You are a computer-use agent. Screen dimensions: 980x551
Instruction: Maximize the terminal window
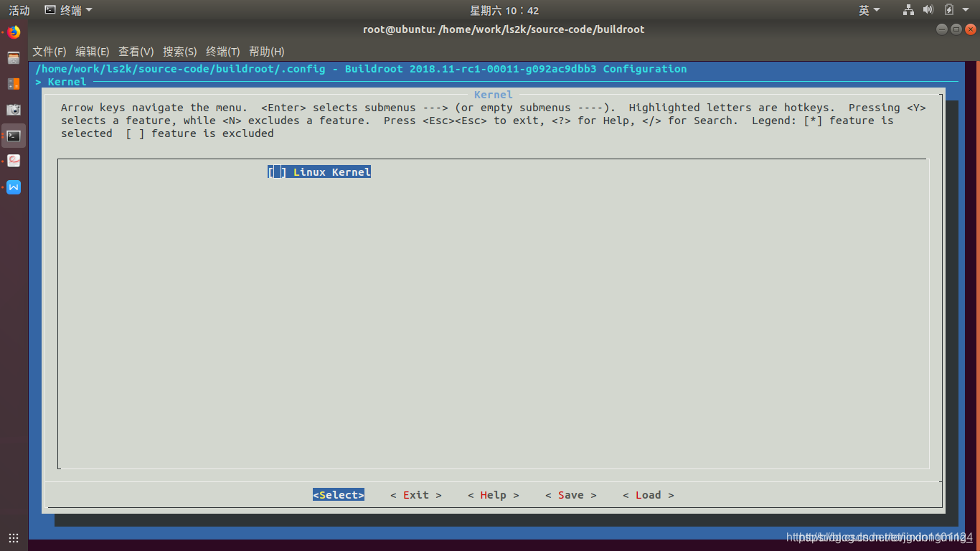point(956,29)
